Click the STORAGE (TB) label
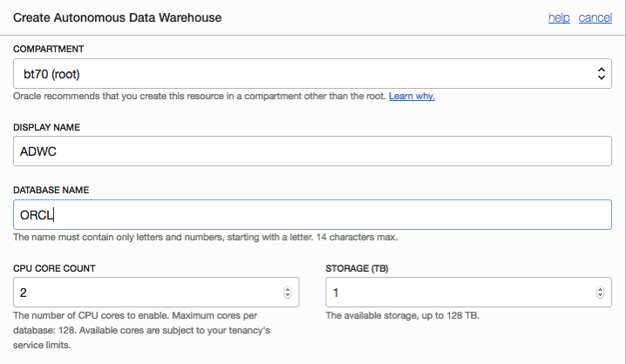 pos(356,268)
